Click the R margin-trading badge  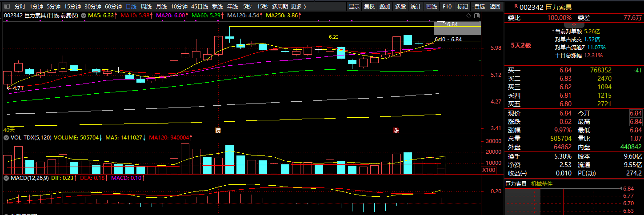516,6
